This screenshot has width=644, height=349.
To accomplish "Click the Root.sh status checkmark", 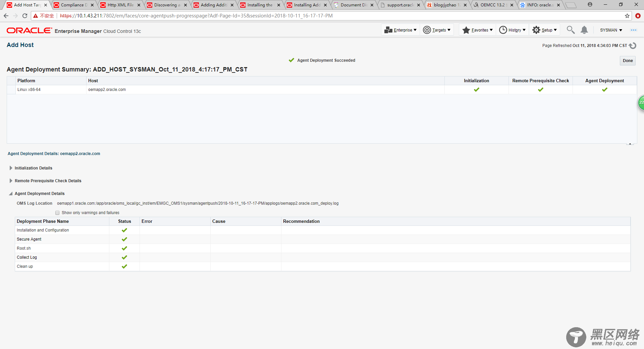I will click(x=124, y=248).
